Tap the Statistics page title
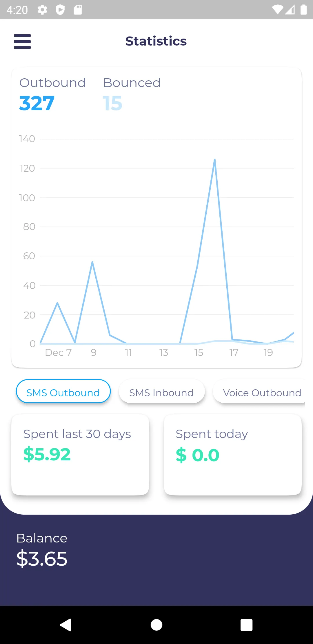The height and width of the screenshot is (644, 313). pos(156,41)
